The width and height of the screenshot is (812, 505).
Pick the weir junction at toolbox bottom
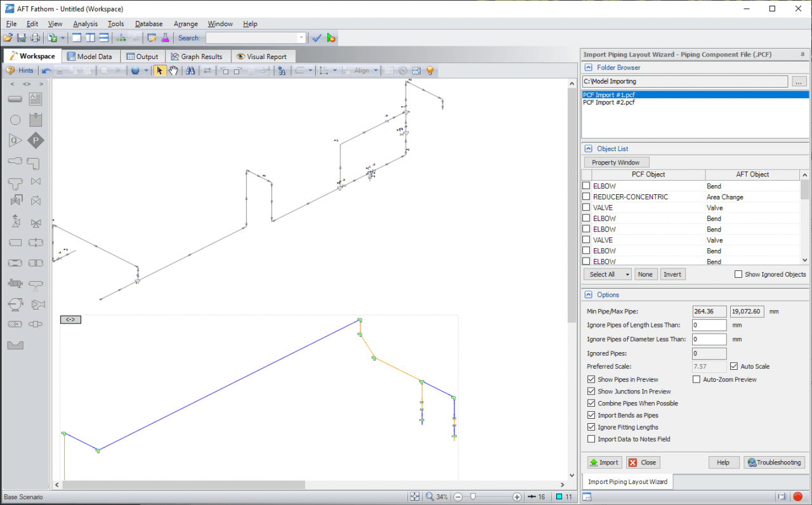(x=15, y=344)
